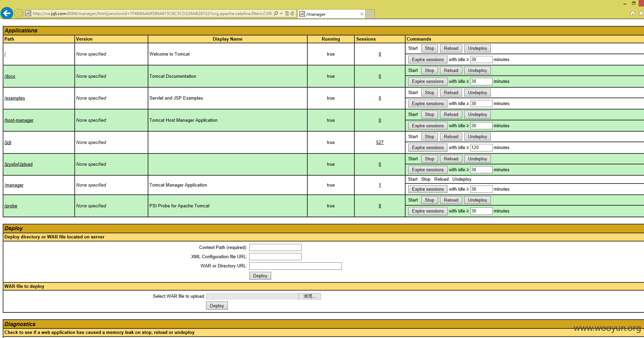
Task: Minimize the browser window
Action: click(x=625, y=3)
